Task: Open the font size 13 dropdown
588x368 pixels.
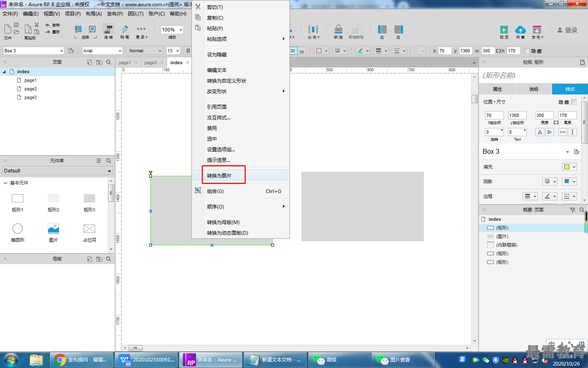Action: click(178, 51)
